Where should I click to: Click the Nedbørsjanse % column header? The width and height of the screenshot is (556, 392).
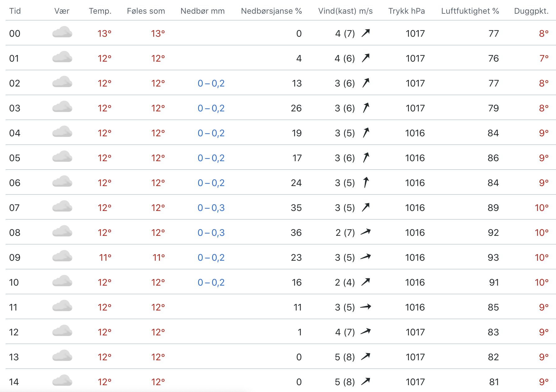tap(271, 11)
